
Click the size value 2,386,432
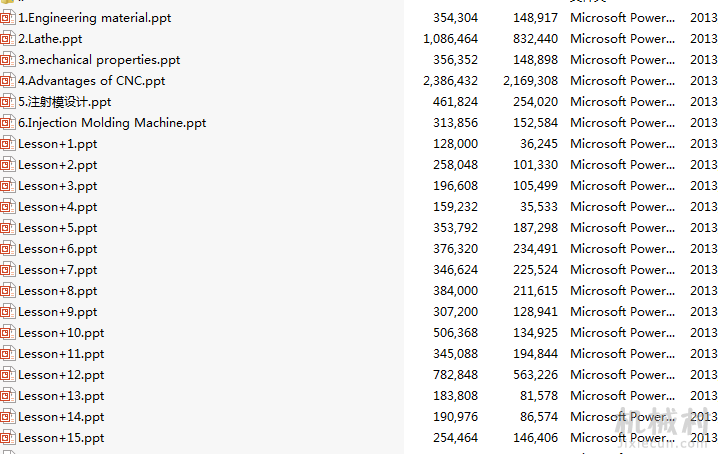click(451, 81)
